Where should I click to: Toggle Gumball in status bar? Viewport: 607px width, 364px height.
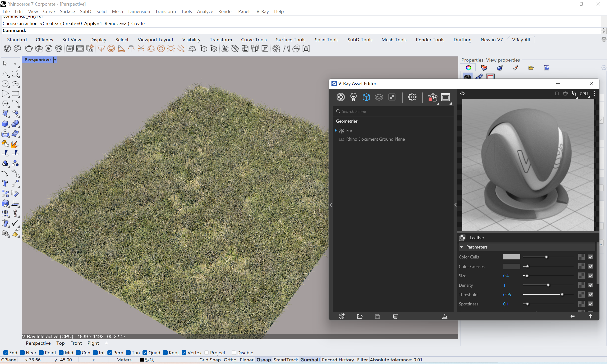click(310, 359)
